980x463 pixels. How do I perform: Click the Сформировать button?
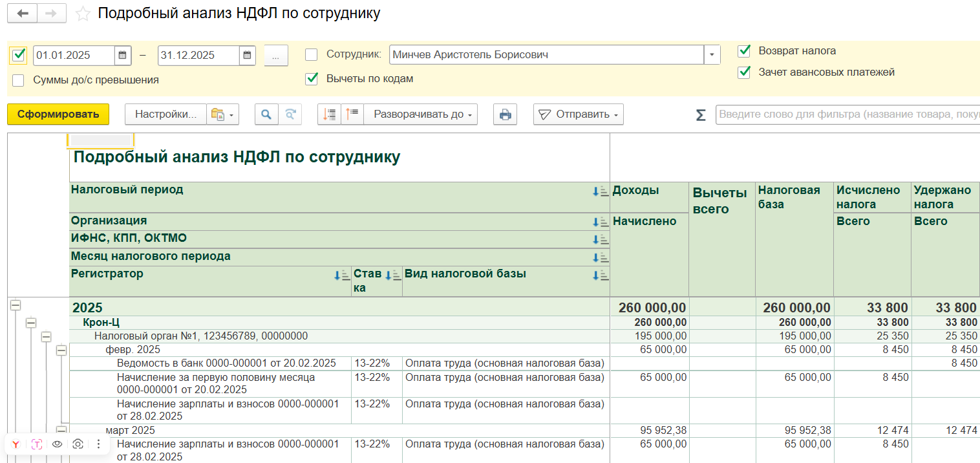(58, 114)
